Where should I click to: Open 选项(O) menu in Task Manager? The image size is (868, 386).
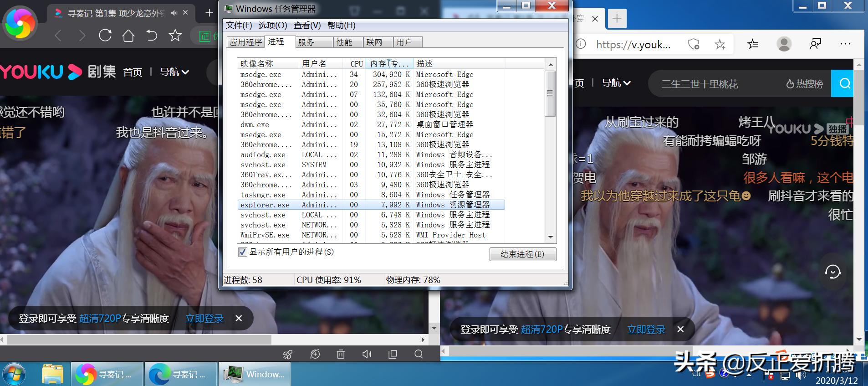point(273,26)
